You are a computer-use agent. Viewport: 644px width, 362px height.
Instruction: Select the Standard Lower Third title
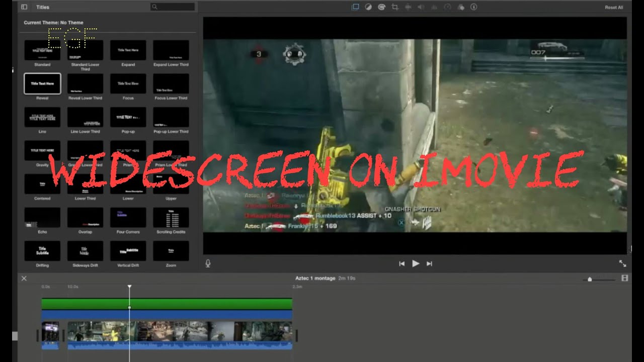[x=85, y=50]
